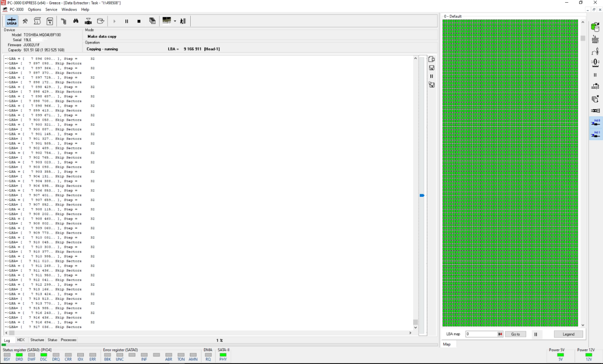Click the disabled play button
Viewport: 603px width, 364px height.
click(114, 21)
